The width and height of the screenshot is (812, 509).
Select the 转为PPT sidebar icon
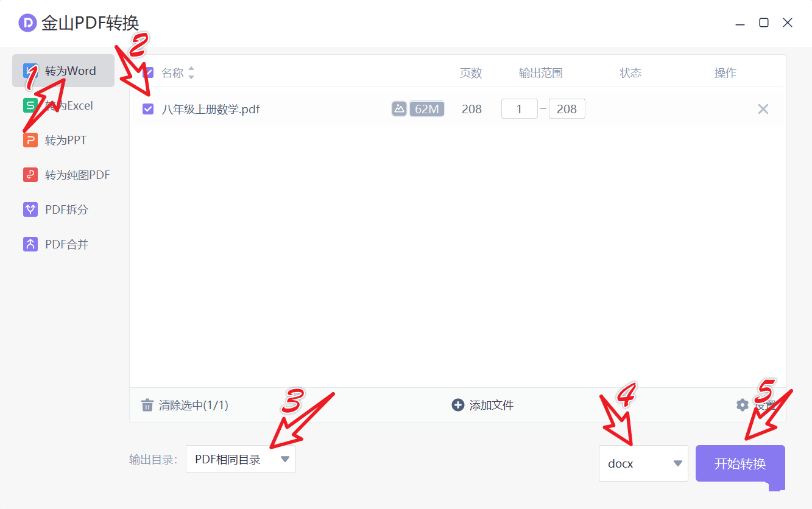click(30, 141)
